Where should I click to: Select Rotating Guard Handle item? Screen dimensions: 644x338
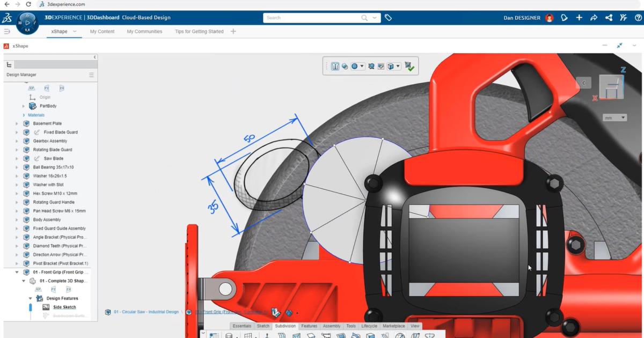click(54, 202)
